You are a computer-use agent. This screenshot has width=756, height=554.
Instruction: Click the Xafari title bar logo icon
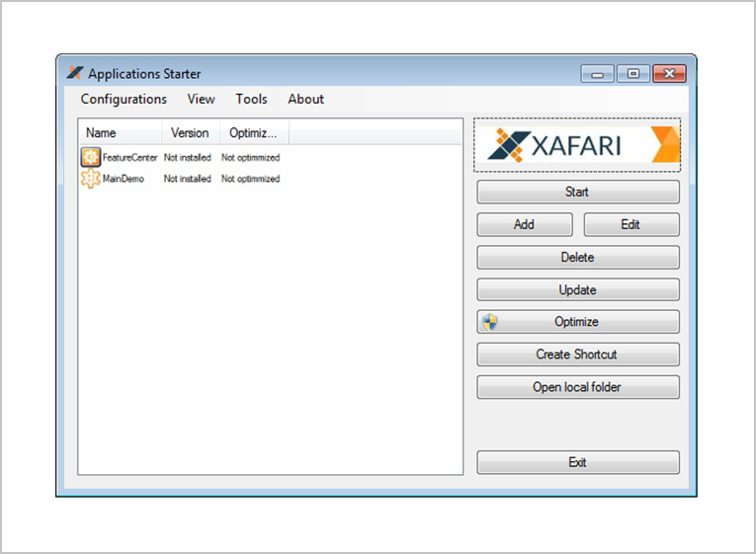point(75,73)
